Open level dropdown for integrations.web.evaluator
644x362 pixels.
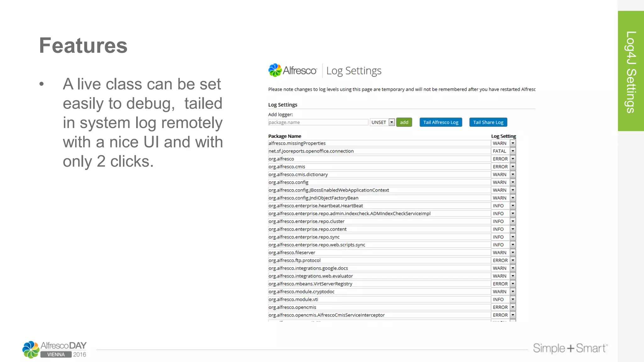tap(503, 276)
